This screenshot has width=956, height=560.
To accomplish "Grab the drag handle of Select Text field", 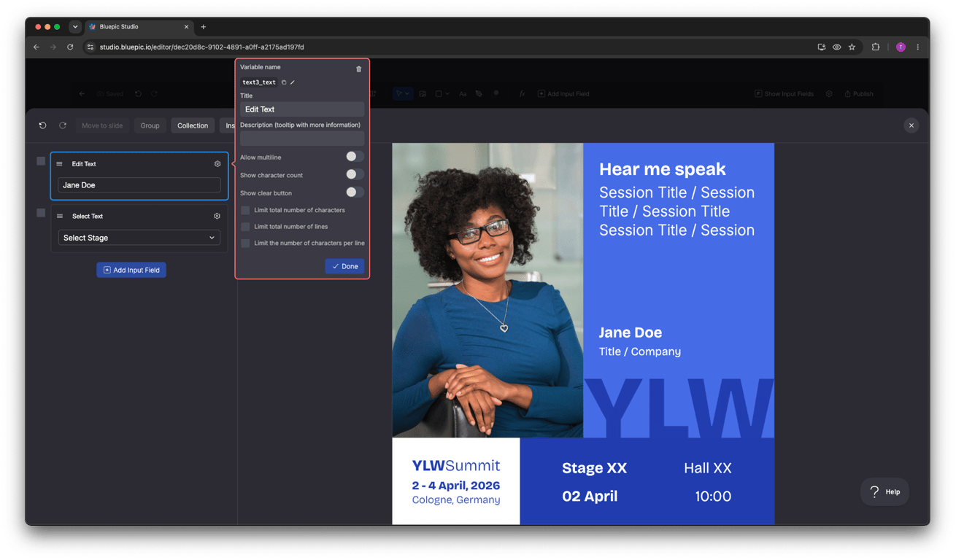I will (60, 217).
